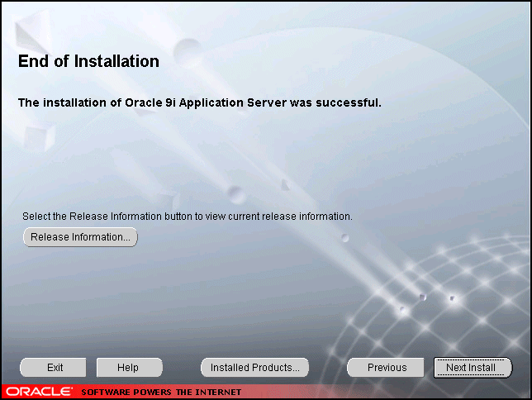Click 'Select the Release Information button' instruction text
The width and height of the screenshot is (532, 400).
[x=188, y=217]
